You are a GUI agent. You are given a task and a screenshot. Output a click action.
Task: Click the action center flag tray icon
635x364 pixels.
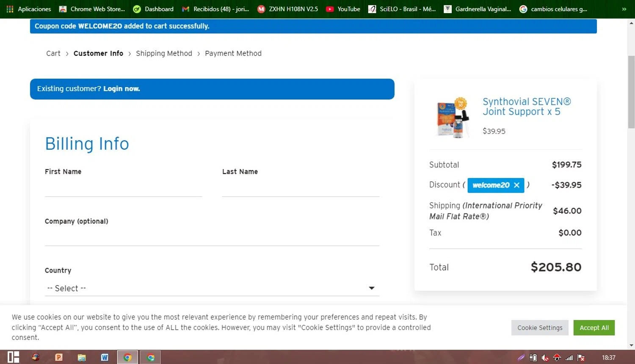tap(581, 358)
